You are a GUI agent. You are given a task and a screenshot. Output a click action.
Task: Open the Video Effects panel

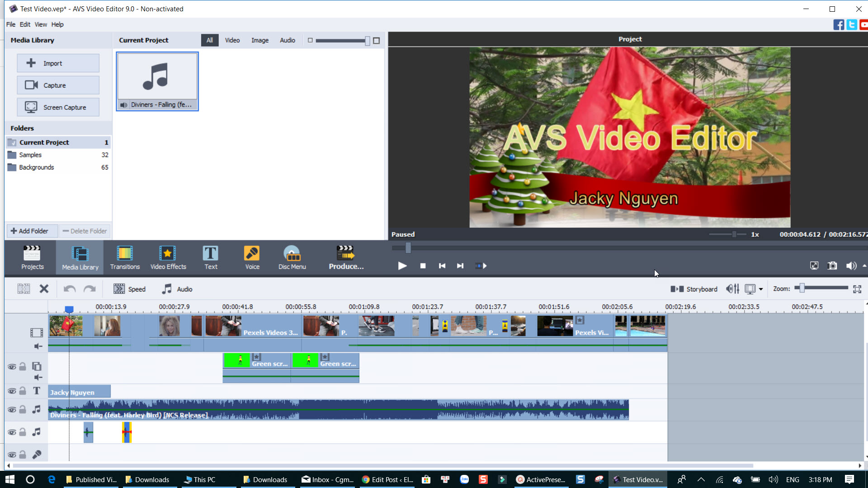click(168, 257)
